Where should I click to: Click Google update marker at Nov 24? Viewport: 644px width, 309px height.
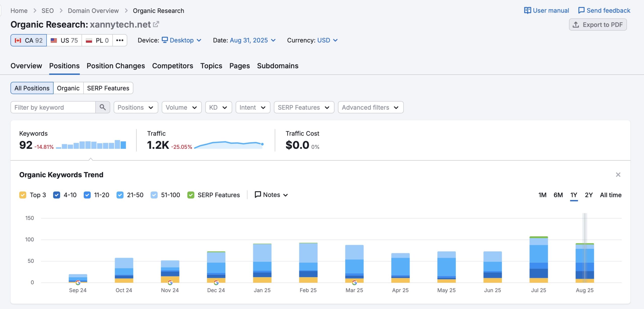pos(170,283)
